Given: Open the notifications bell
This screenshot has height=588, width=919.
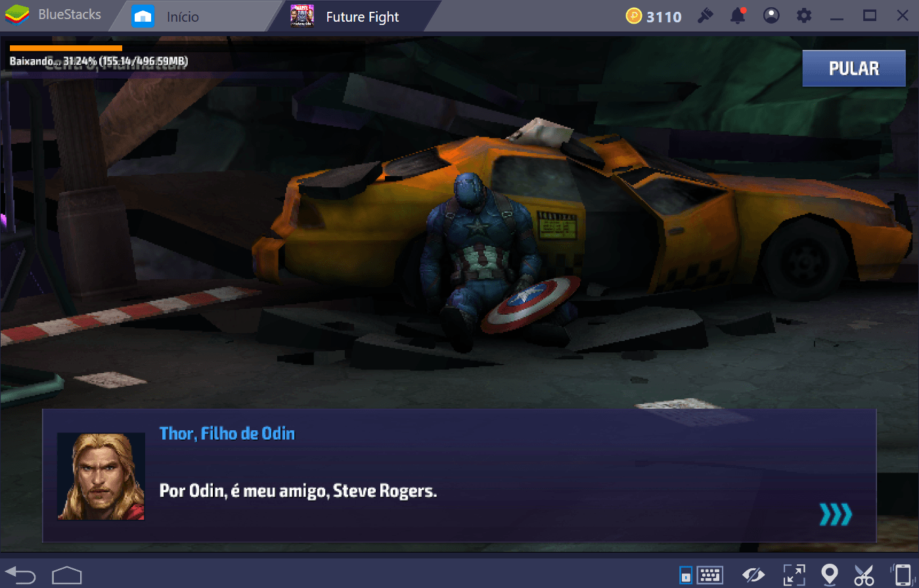Looking at the screenshot, I should click(738, 16).
